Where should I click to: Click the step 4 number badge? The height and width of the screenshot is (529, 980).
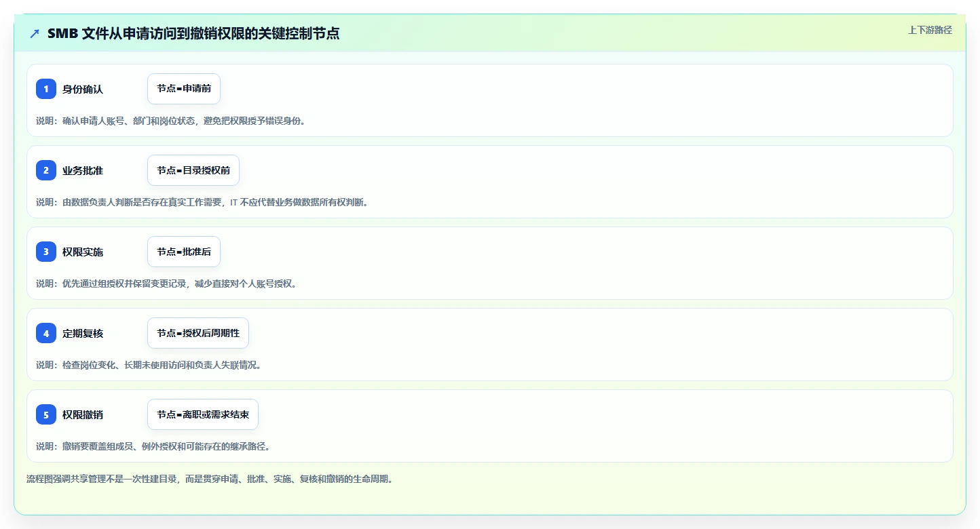(x=46, y=333)
